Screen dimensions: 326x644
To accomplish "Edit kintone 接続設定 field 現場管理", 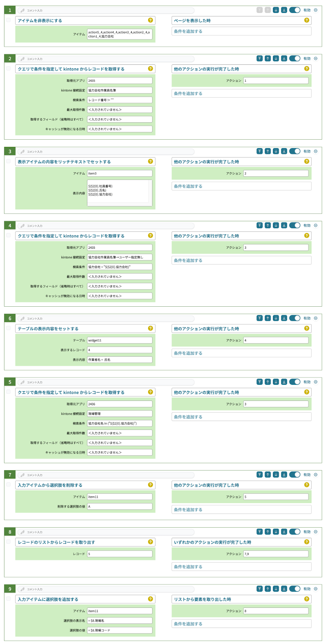I will [120, 413].
